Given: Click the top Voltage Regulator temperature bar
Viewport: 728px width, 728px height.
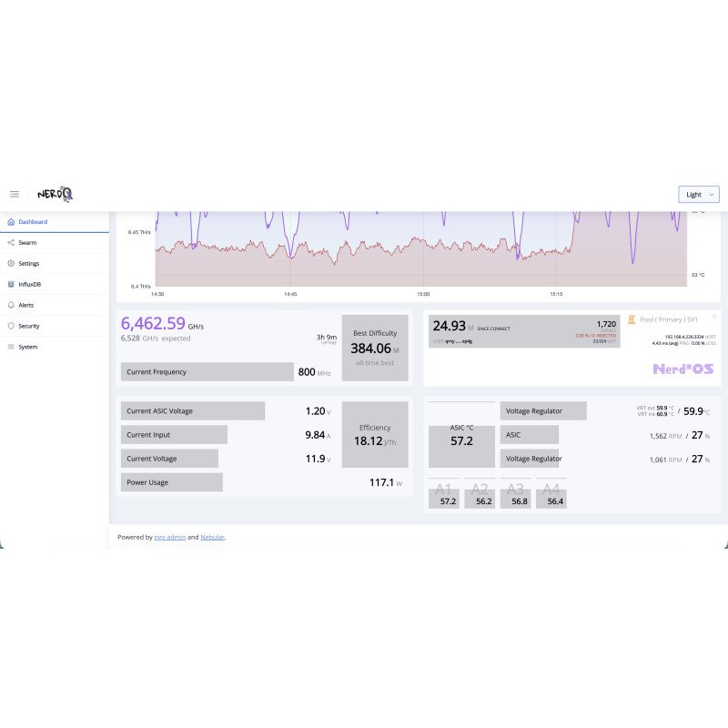Looking at the screenshot, I should coord(543,411).
